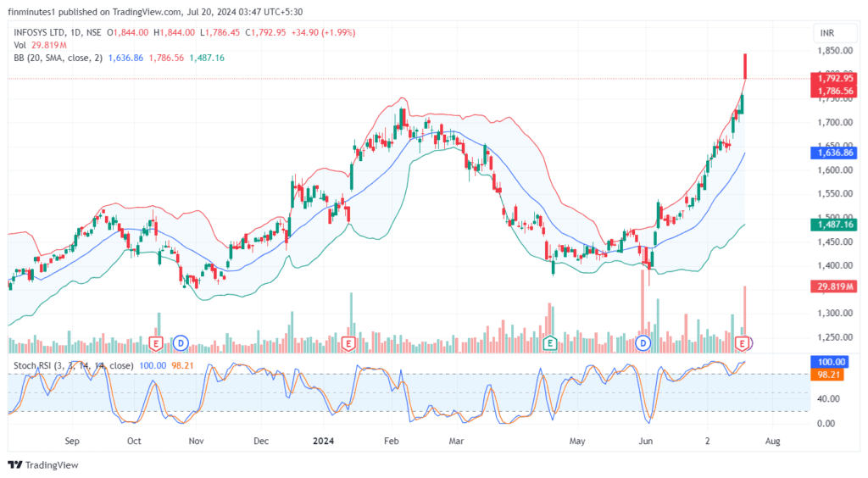
Task: Click the Vol indicator legend label
Action: (x=20, y=46)
